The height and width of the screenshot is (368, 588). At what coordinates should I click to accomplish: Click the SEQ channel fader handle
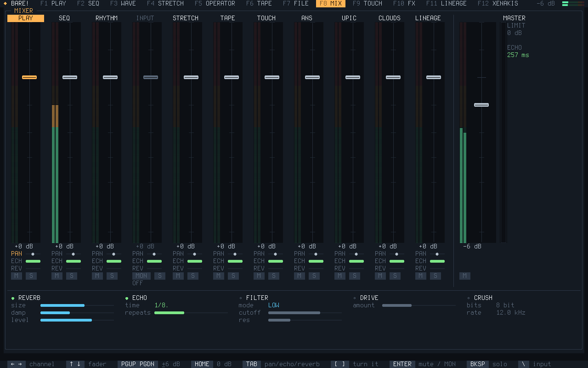coord(70,77)
